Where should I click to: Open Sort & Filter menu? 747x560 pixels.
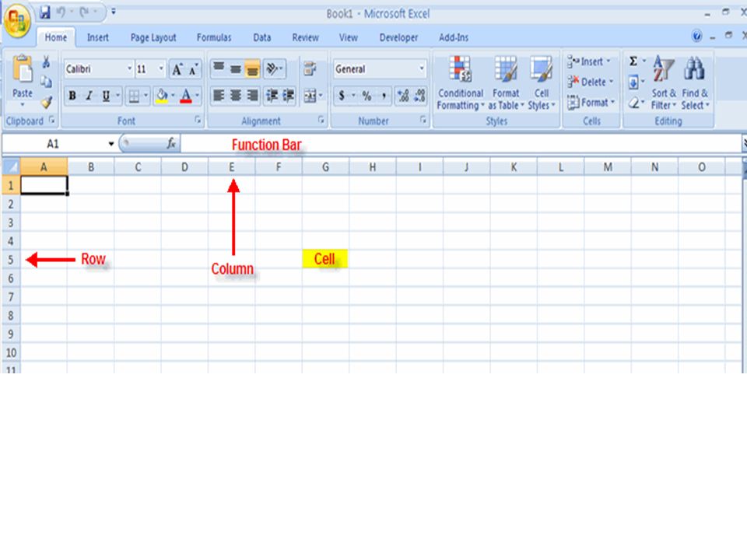[663, 83]
